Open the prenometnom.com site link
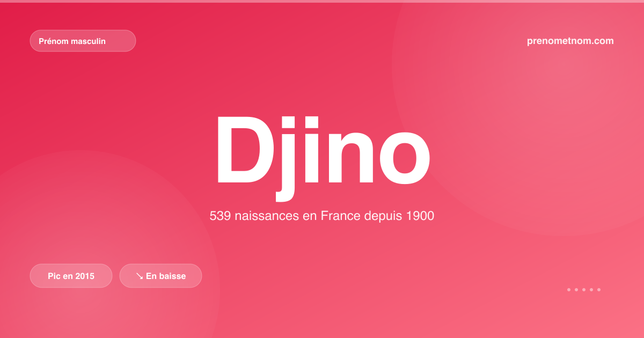Screen dimensions: 644x338 [x=570, y=41]
